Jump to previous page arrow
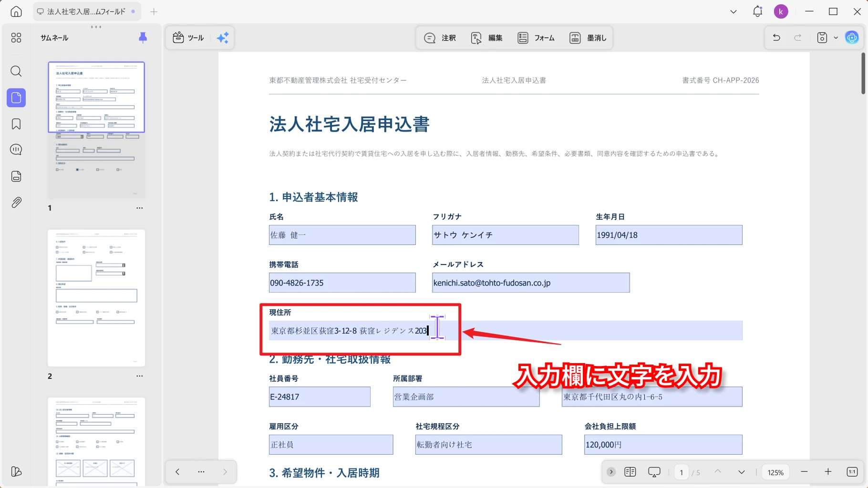 click(x=718, y=472)
